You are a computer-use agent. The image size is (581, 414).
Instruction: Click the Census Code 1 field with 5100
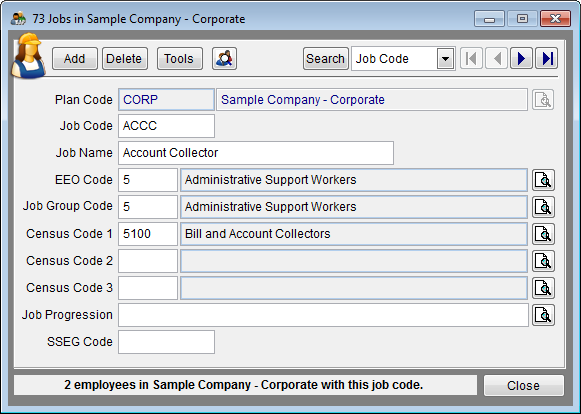pos(148,234)
